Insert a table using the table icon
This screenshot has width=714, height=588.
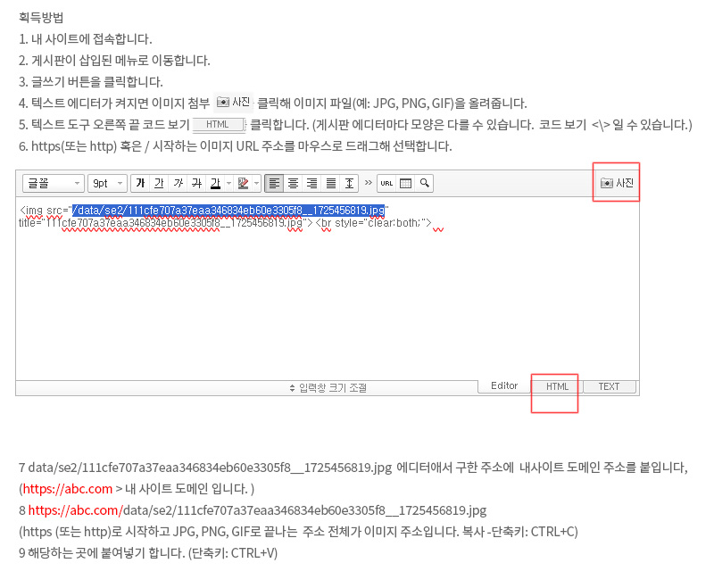pos(405,183)
